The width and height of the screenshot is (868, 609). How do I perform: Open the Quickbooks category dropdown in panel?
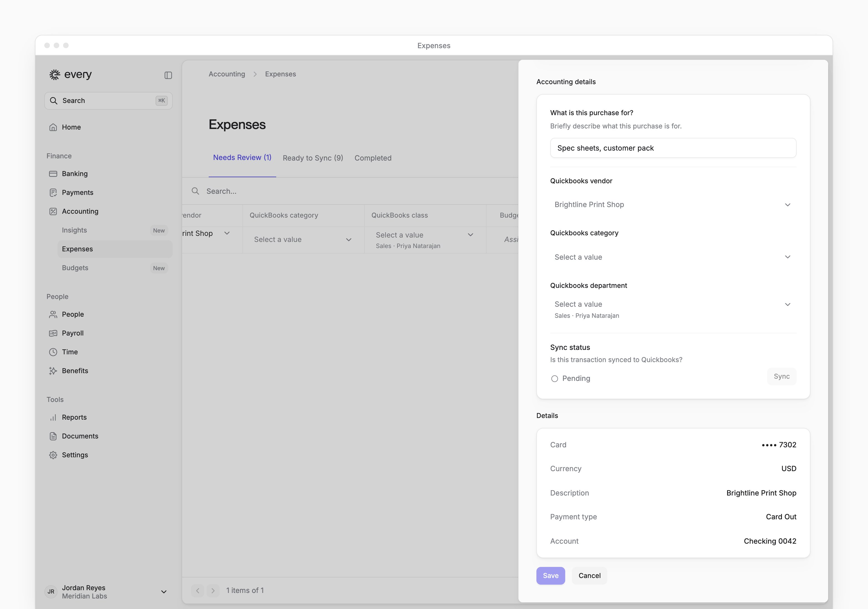pos(673,257)
